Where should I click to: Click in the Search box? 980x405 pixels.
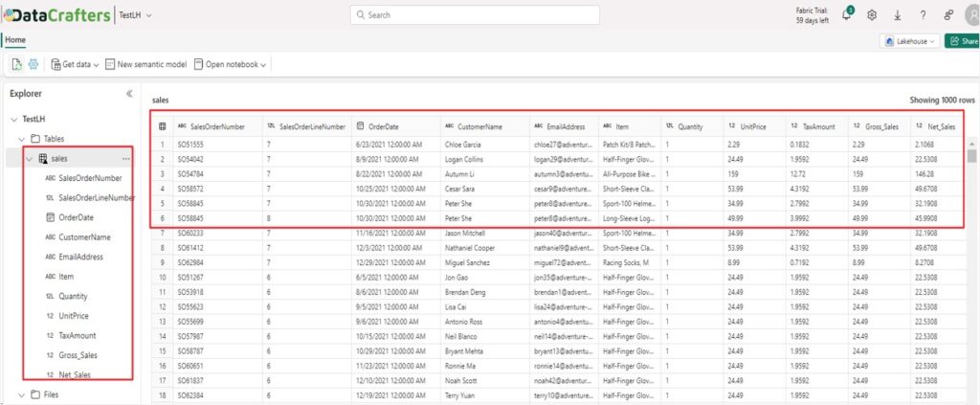[x=475, y=15]
